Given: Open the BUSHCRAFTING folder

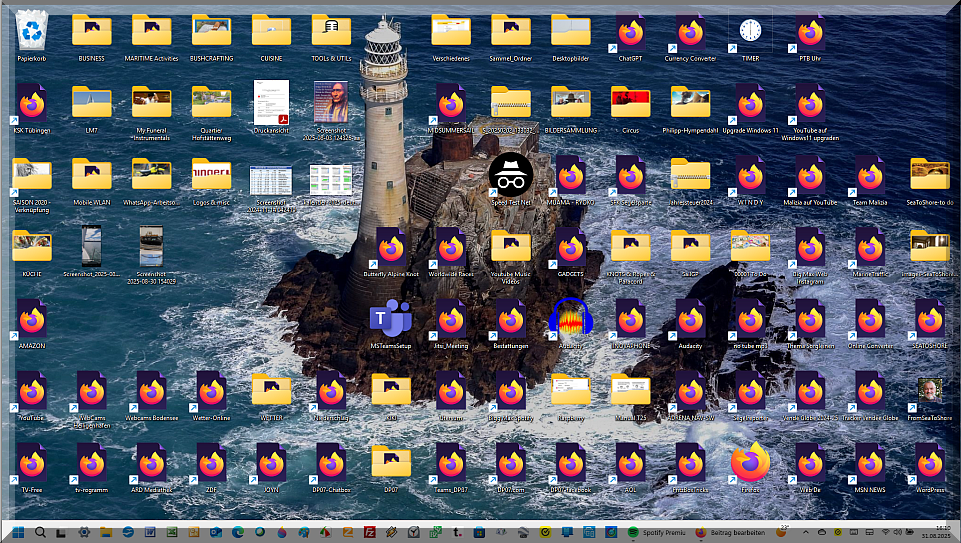Looking at the screenshot, I should coord(212,31).
